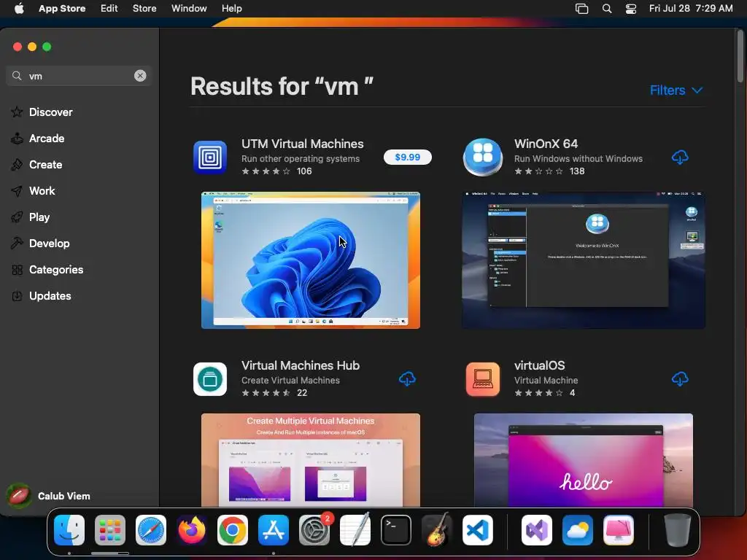This screenshot has width=747, height=560.
Task: Open the cloud weather app in Dock
Action: [578, 530]
